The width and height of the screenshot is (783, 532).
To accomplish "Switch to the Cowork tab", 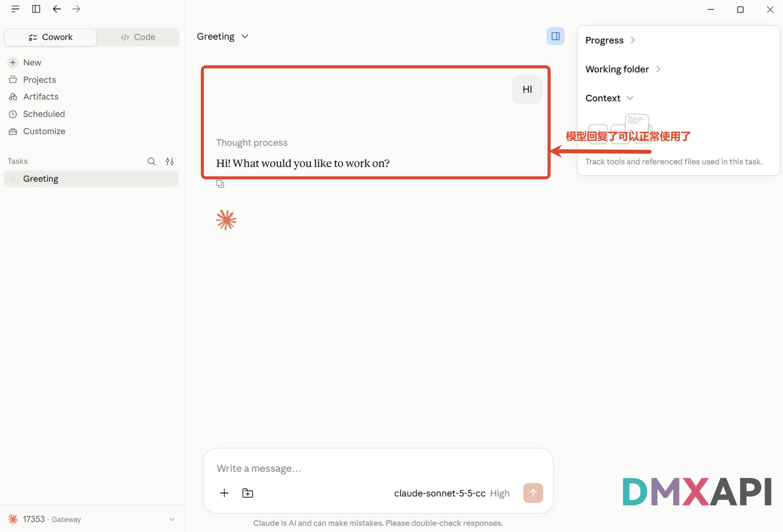I will pyautogui.click(x=51, y=37).
